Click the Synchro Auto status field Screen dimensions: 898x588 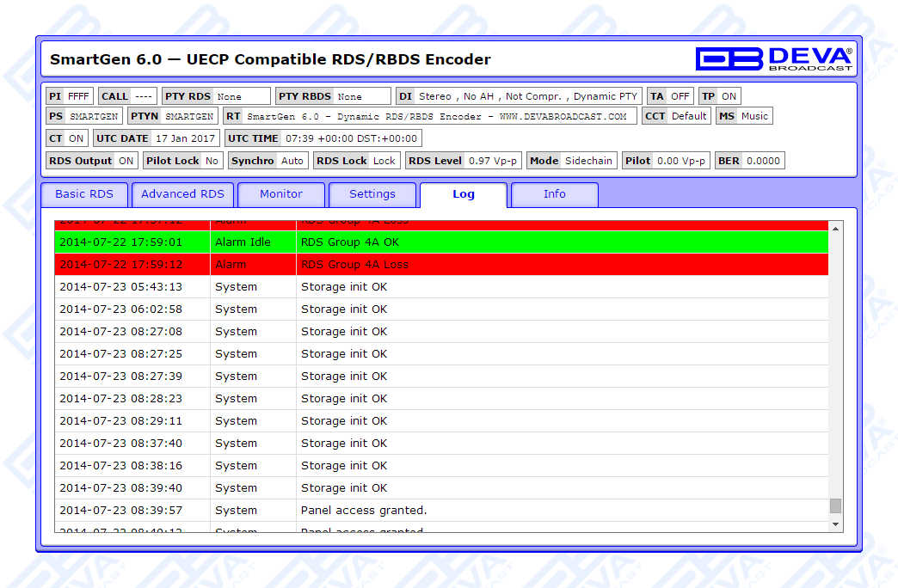coord(268,161)
